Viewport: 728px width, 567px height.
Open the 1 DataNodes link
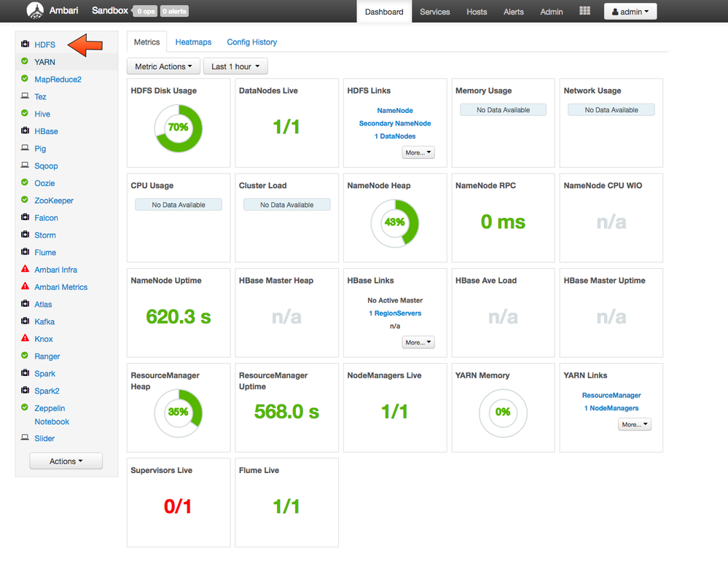click(x=395, y=136)
